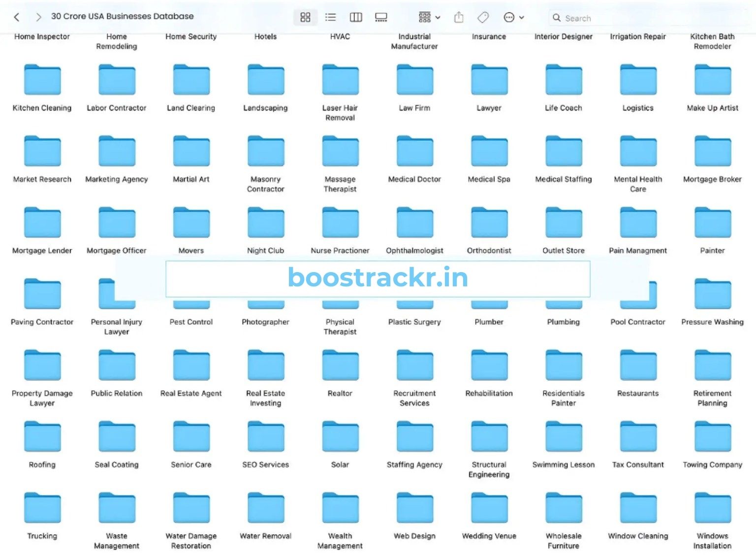Click the Share icon in toolbar
Screen dimensions: 756x558
(x=459, y=18)
